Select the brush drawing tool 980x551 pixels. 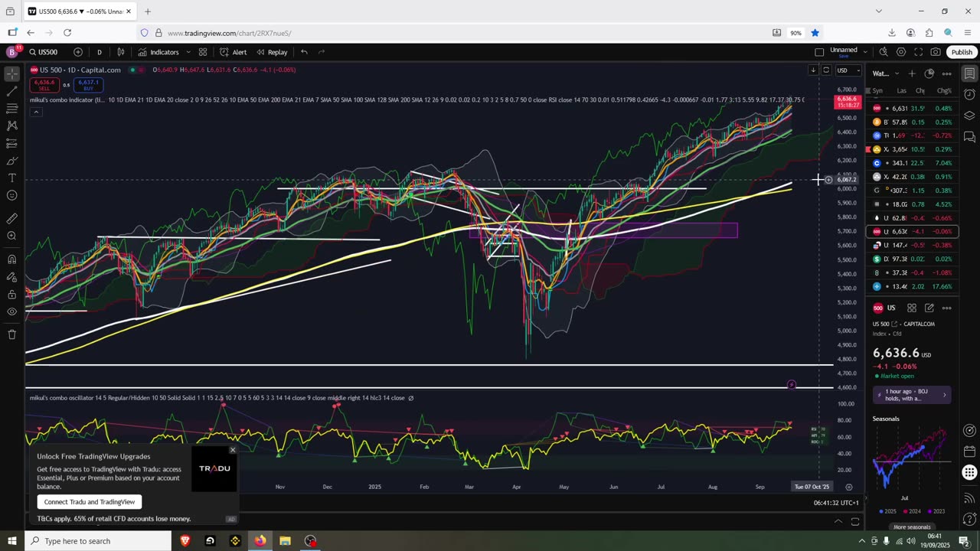pyautogui.click(x=11, y=161)
